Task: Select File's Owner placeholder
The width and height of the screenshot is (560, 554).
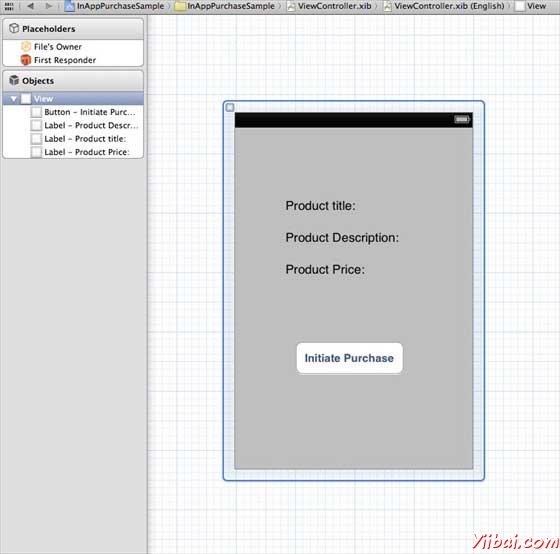Action: pos(73,46)
